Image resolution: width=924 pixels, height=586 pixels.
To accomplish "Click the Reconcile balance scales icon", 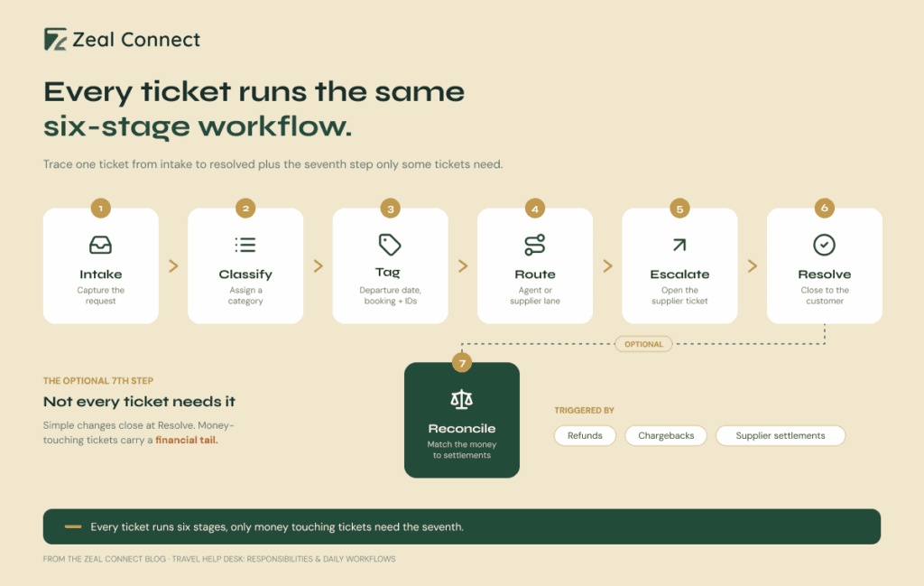I will click(x=461, y=399).
